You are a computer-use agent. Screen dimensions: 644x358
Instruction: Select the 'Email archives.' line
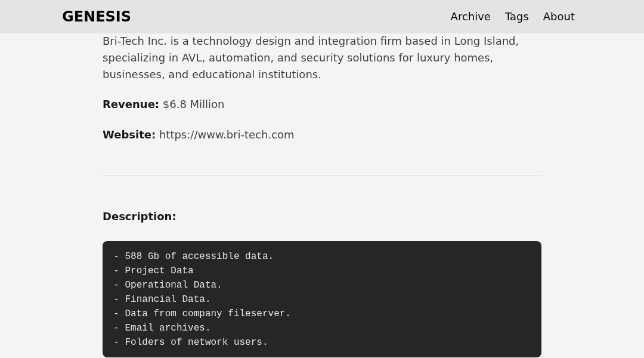[162, 328]
